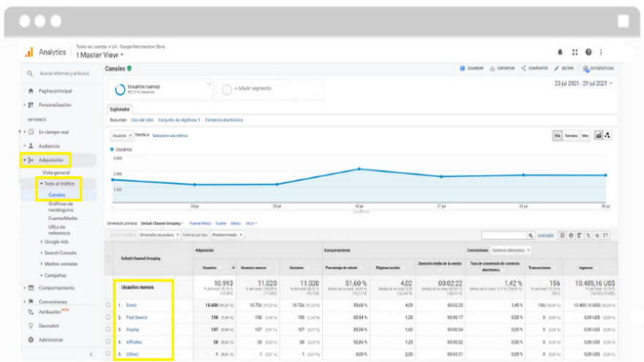Open the help question mark icon
The image size is (644, 362).
click(x=588, y=52)
